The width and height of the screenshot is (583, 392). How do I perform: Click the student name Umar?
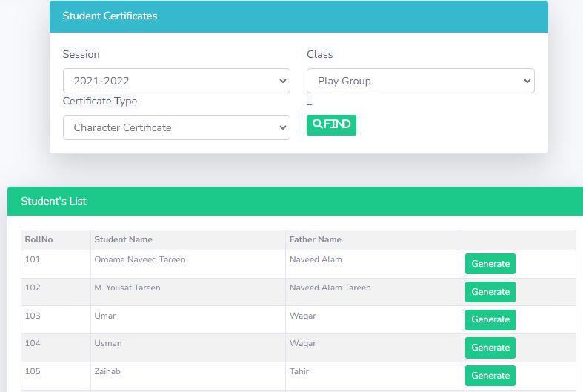pos(105,316)
